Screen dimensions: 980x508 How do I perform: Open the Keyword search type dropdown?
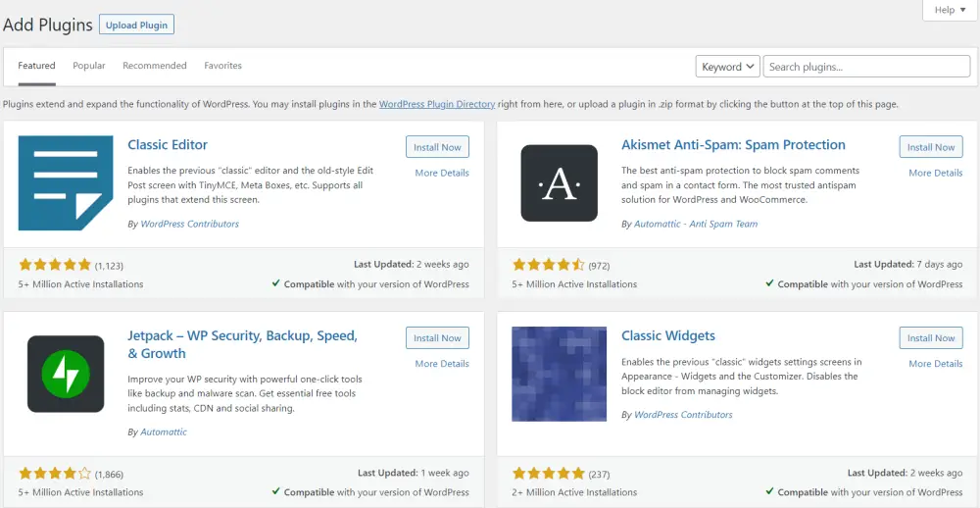click(x=727, y=67)
